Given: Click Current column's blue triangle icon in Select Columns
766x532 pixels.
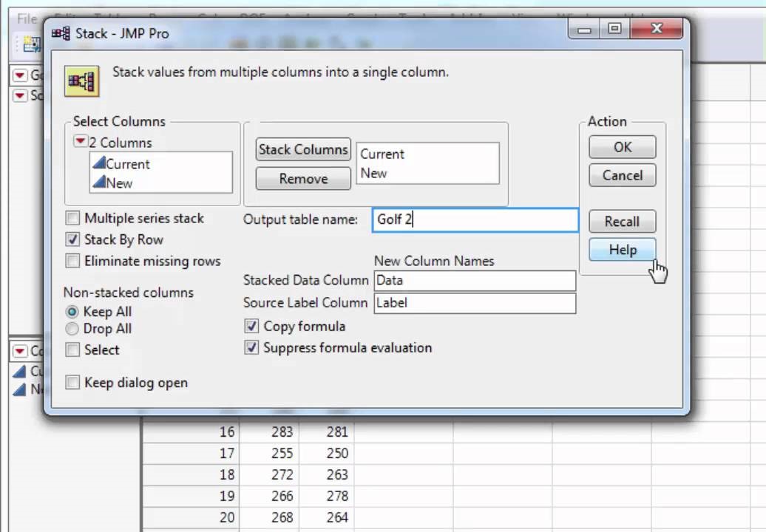Looking at the screenshot, I should coord(99,163).
